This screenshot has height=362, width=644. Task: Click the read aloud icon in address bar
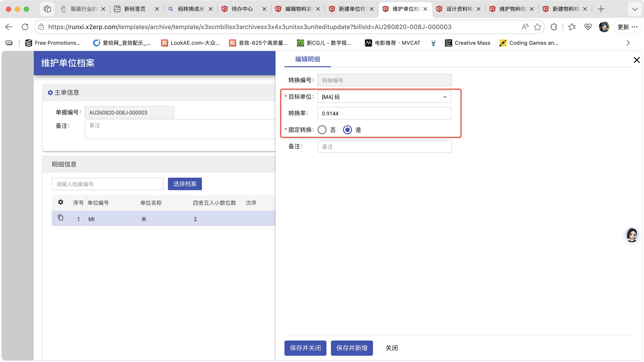[x=525, y=27]
